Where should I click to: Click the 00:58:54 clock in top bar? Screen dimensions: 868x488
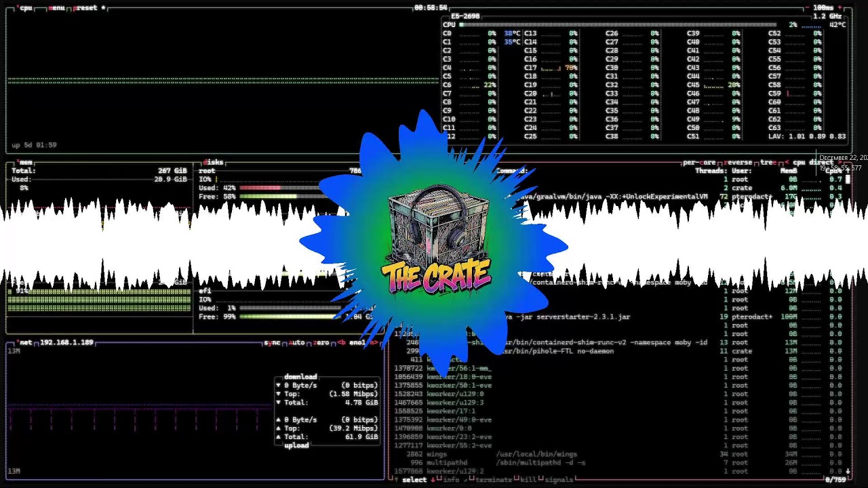(431, 8)
